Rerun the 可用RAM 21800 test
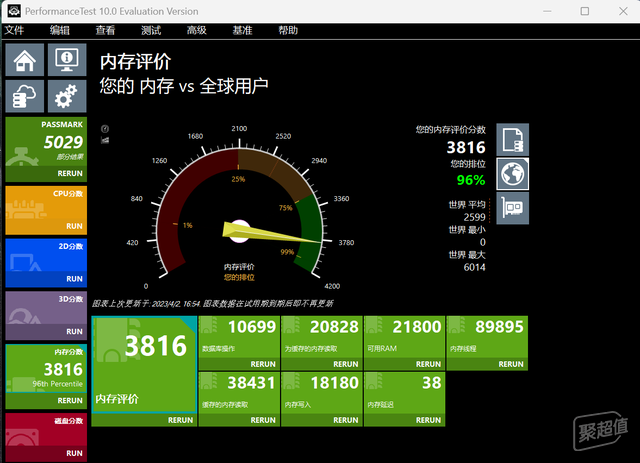Screen dimensions: 640x463 tap(428, 364)
